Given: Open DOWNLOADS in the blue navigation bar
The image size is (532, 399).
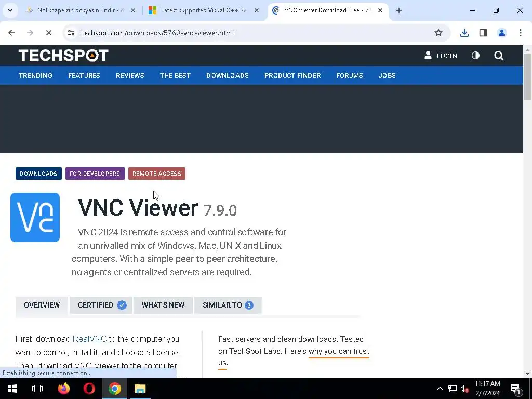Looking at the screenshot, I should tap(228, 76).
